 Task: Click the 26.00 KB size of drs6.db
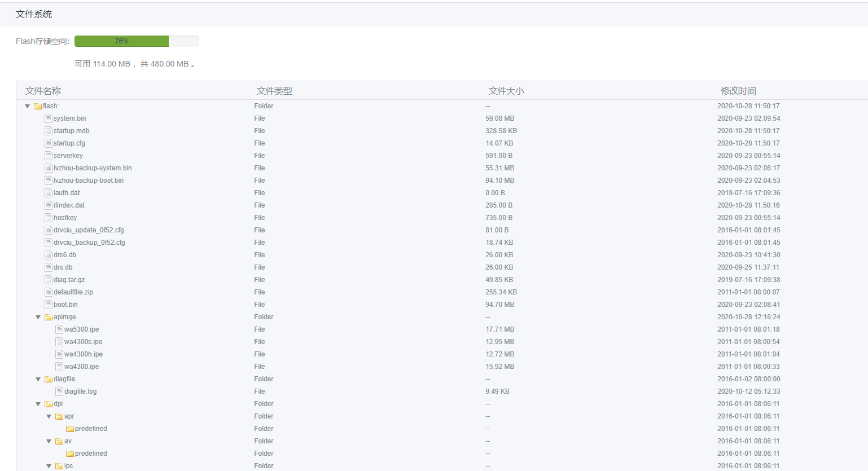click(499, 255)
